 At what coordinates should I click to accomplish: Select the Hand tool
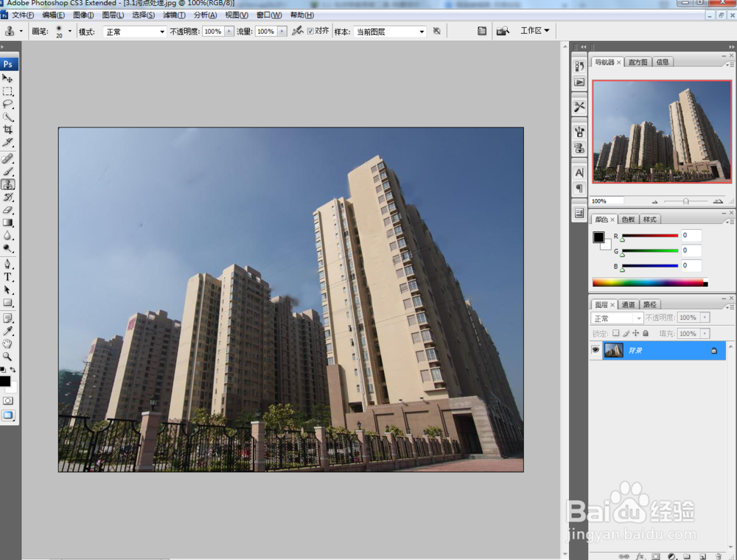point(7,344)
